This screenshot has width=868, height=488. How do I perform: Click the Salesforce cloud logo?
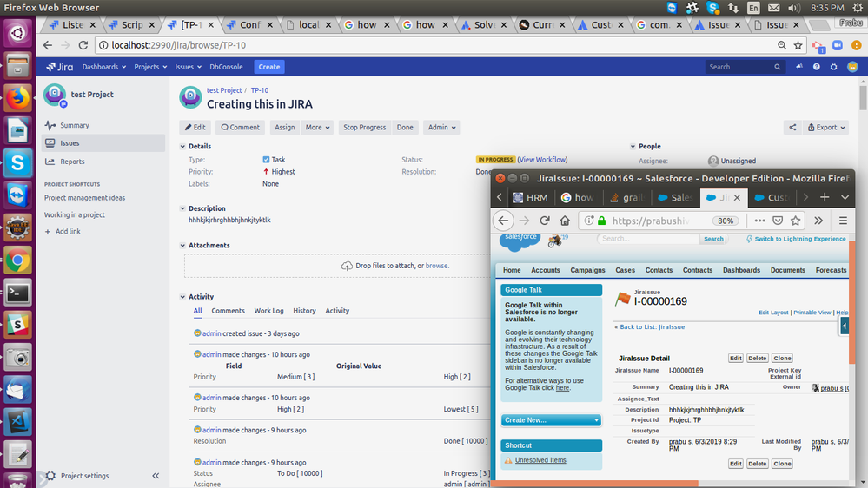point(520,241)
